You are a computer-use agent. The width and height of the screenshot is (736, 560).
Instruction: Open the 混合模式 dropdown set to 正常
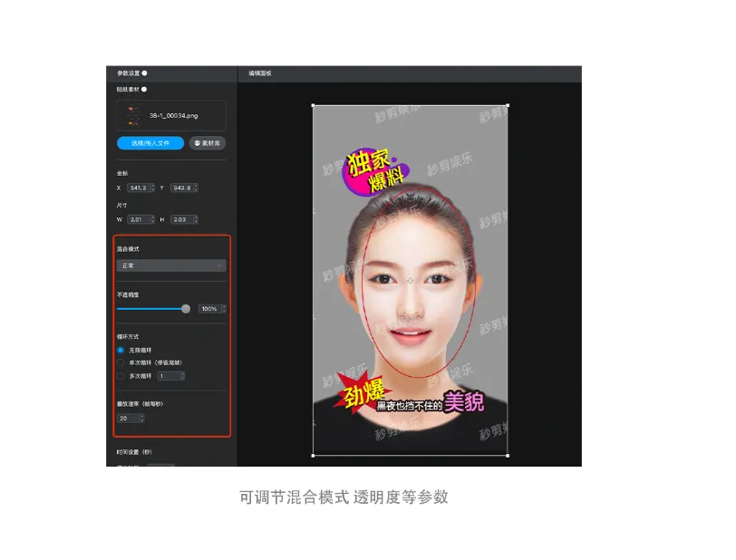(171, 266)
